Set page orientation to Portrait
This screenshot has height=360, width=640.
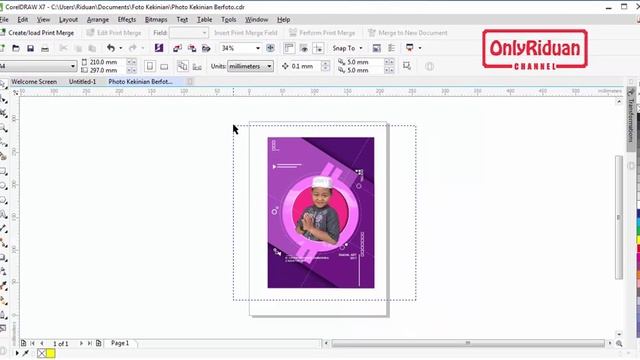(150, 66)
